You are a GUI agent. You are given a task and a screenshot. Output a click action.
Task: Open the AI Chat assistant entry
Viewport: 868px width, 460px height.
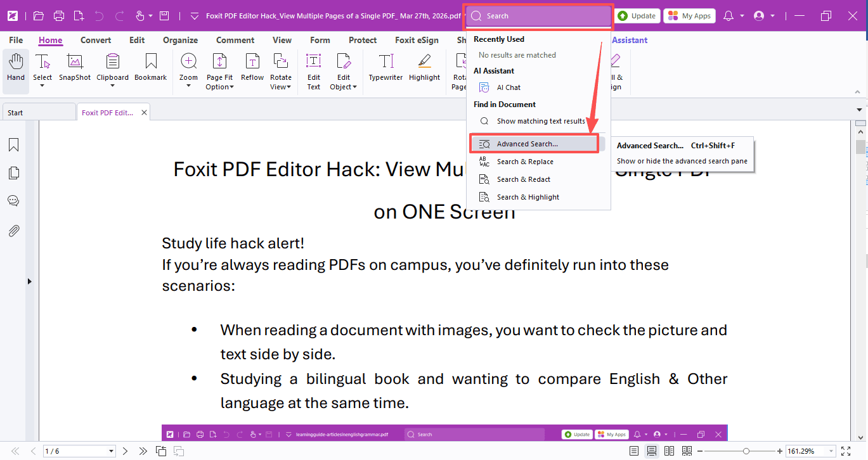[508, 87]
